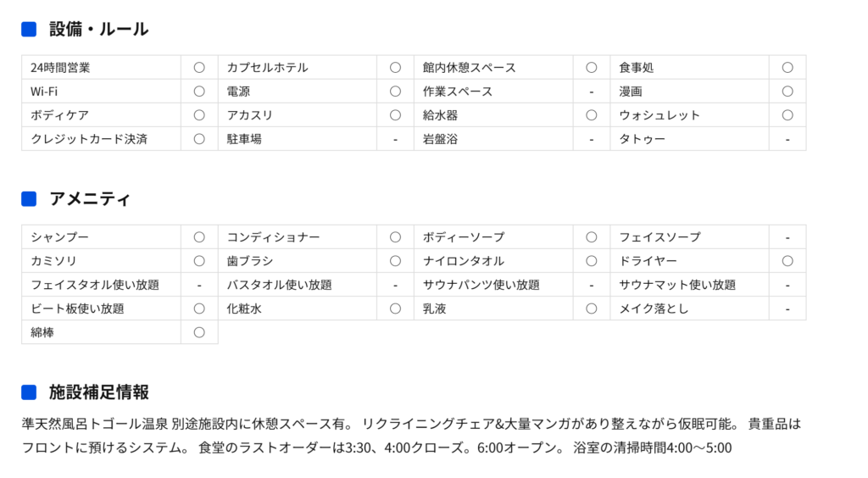Click the circle mark for Wi-Fi

[199, 92]
